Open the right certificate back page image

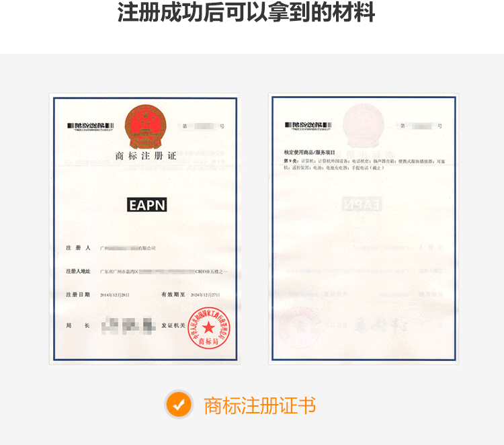pos(364,229)
